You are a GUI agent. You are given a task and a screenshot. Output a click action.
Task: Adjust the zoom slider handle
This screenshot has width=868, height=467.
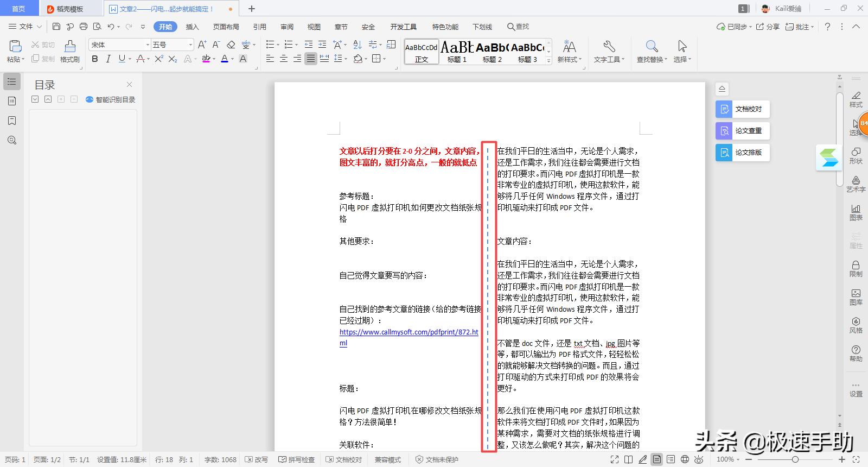(x=795, y=459)
